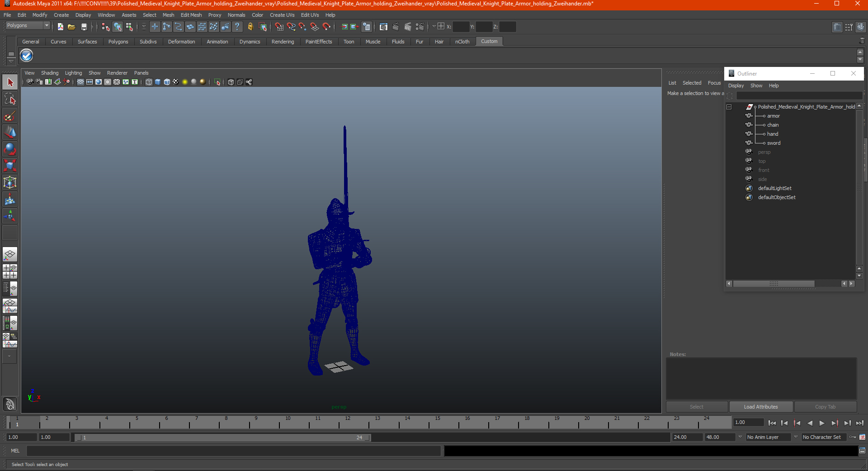
Task: Toggle Snap to Points magnet
Action: [x=303, y=27]
